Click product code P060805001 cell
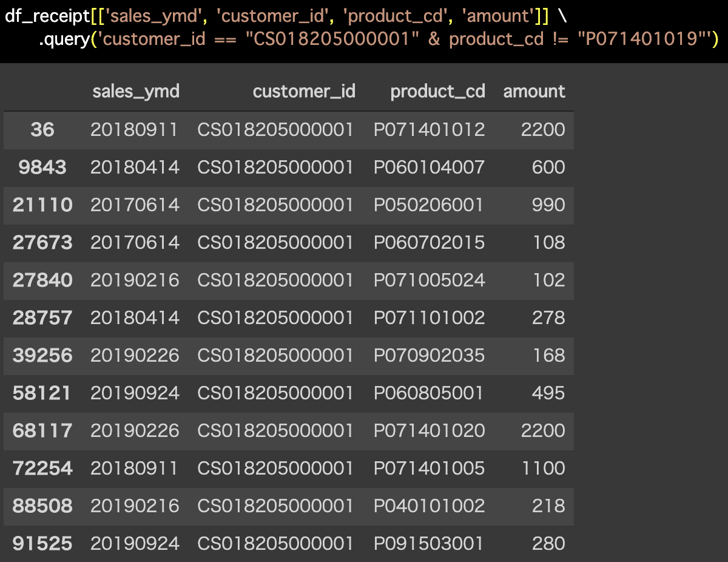728x562 pixels. (428, 393)
